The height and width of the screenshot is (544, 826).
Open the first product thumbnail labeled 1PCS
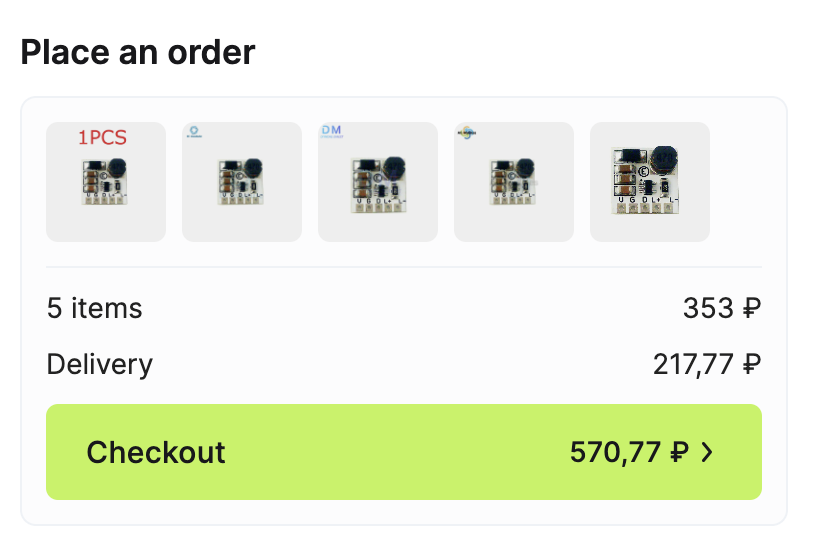coord(106,182)
